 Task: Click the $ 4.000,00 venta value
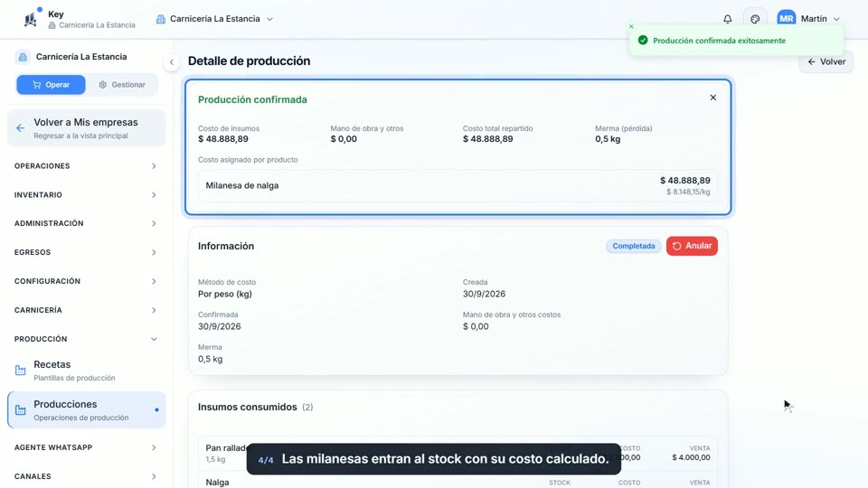(x=691, y=457)
